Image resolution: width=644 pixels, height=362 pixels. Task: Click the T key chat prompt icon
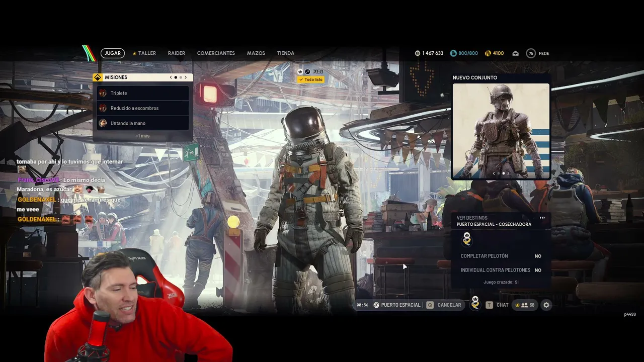(x=489, y=305)
